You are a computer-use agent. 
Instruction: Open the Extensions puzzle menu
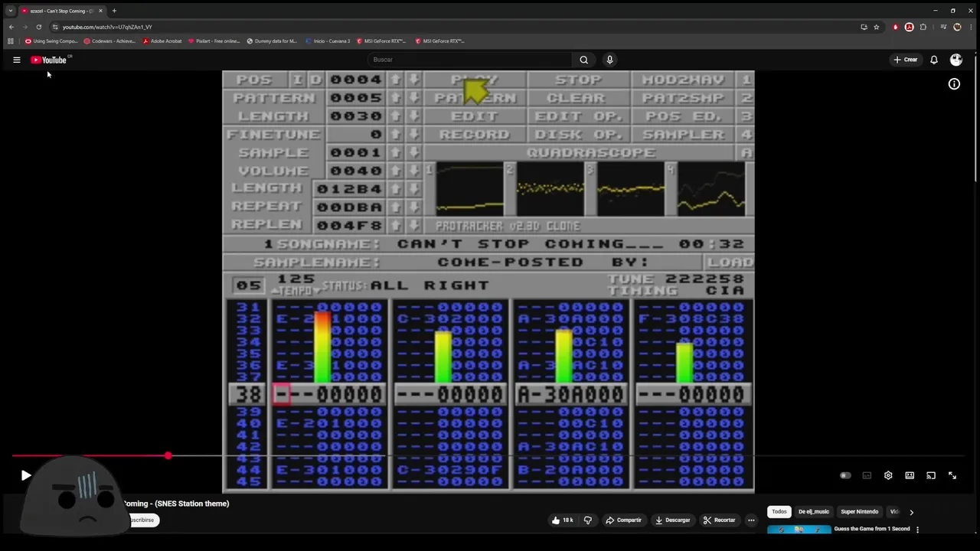(923, 27)
